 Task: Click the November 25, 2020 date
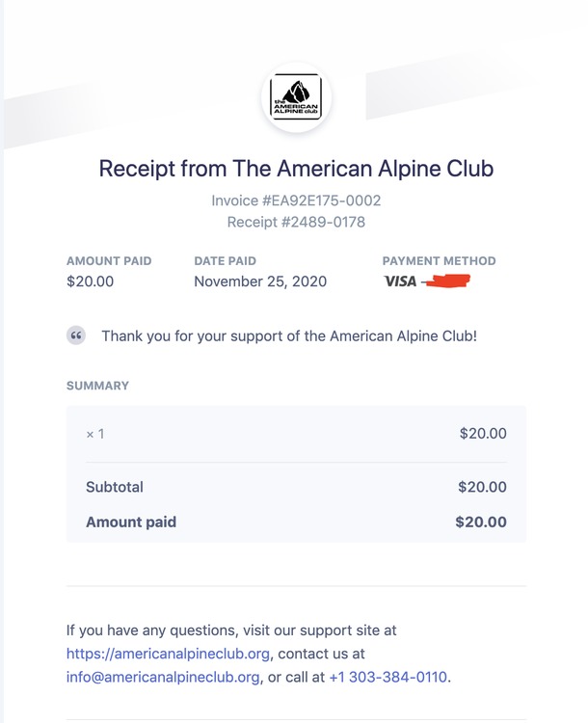[x=260, y=281]
